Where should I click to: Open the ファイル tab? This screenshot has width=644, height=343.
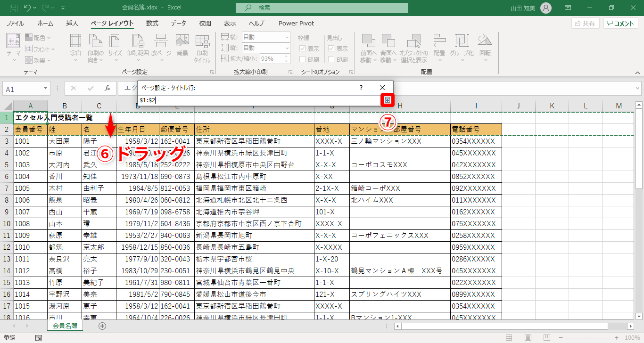(15, 24)
